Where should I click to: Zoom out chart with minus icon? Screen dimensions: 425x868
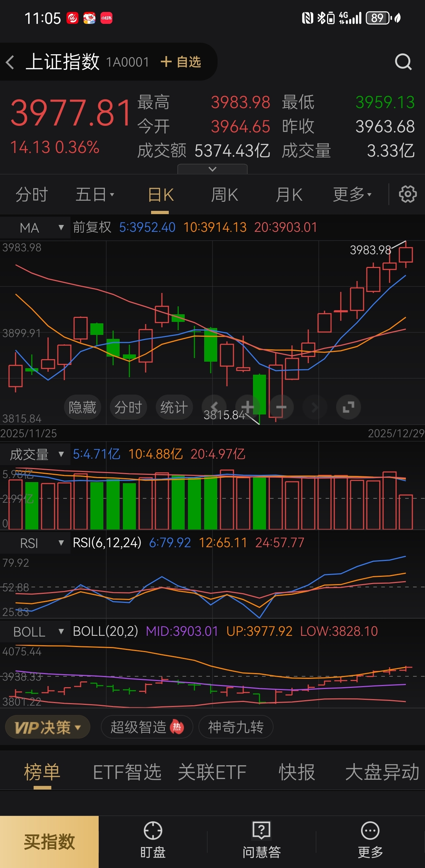pyautogui.click(x=281, y=407)
